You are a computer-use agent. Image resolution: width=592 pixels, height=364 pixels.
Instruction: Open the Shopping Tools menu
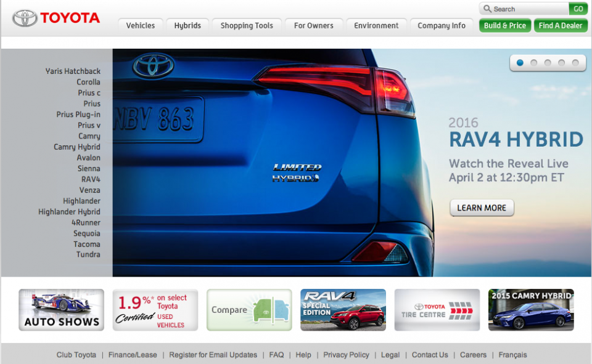[247, 26]
